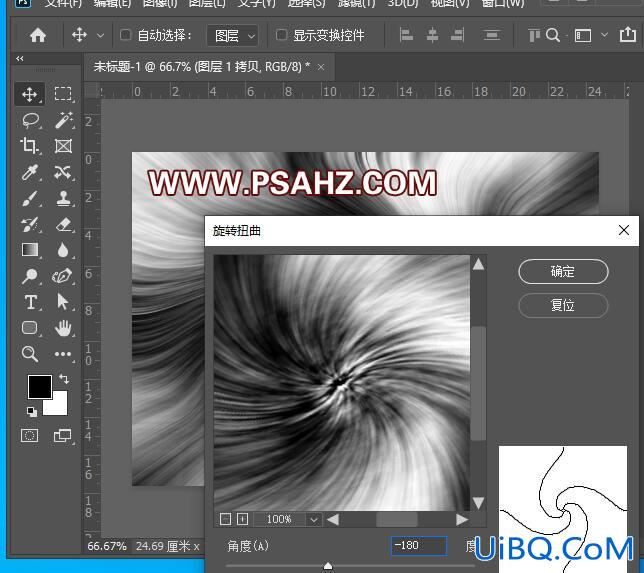Select the Clone Stamp tool
The width and height of the screenshot is (644, 573).
(63, 199)
